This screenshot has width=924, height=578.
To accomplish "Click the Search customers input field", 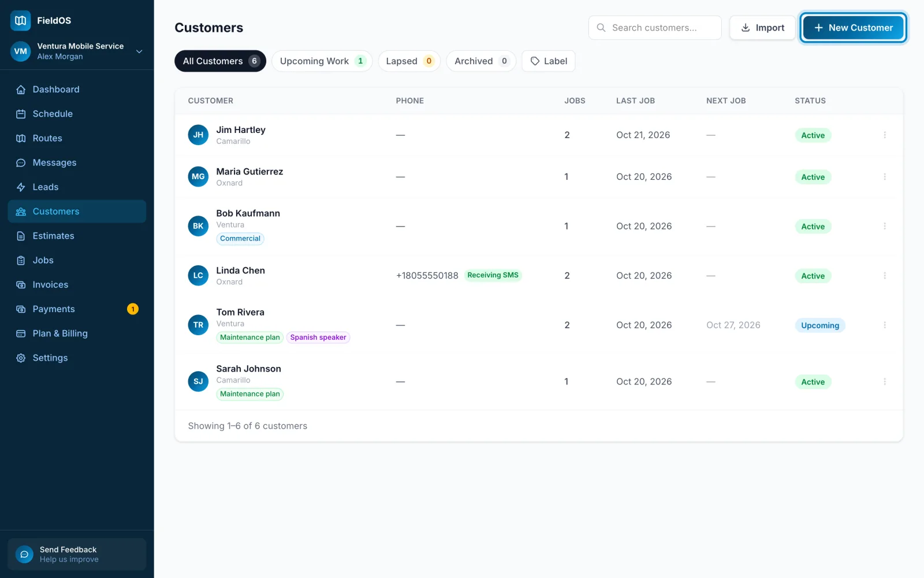I will (655, 28).
